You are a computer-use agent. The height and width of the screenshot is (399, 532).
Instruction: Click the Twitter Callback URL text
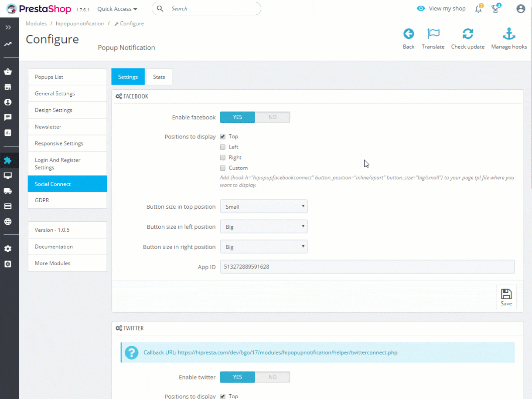click(270, 352)
